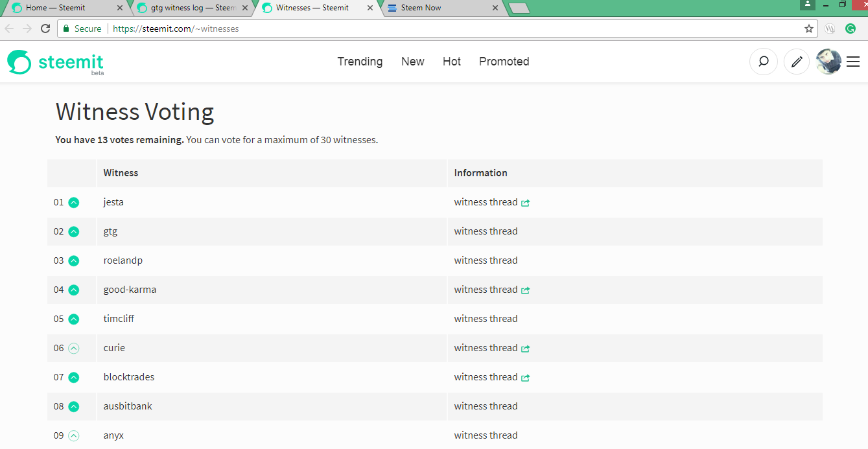Click witness name blocktrades
868x449 pixels.
pos(129,377)
